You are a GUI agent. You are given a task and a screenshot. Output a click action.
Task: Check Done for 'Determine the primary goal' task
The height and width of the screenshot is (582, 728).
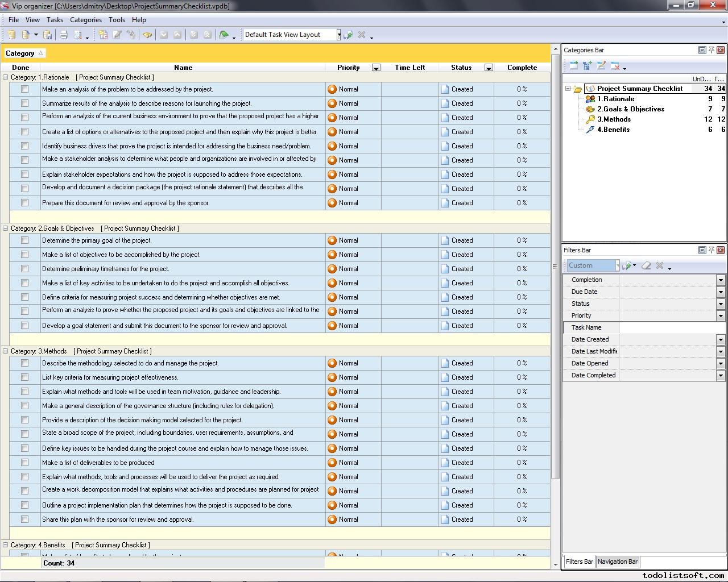click(x=24, y=240)
